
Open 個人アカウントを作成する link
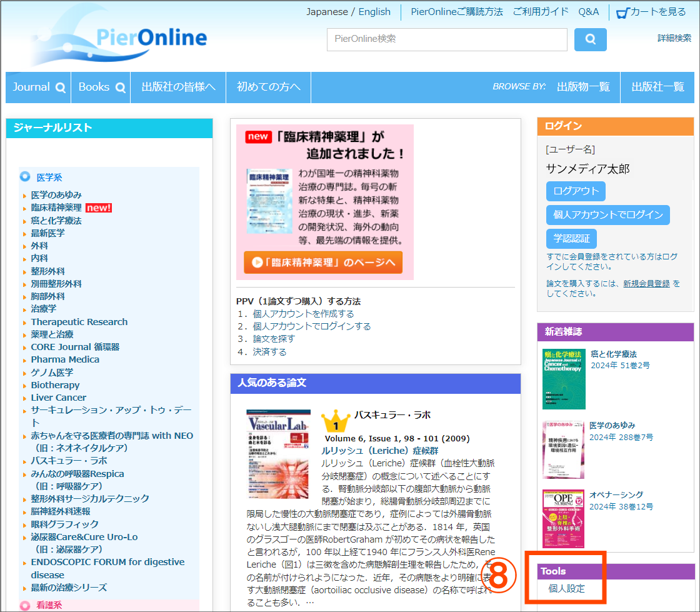[303, 314]
